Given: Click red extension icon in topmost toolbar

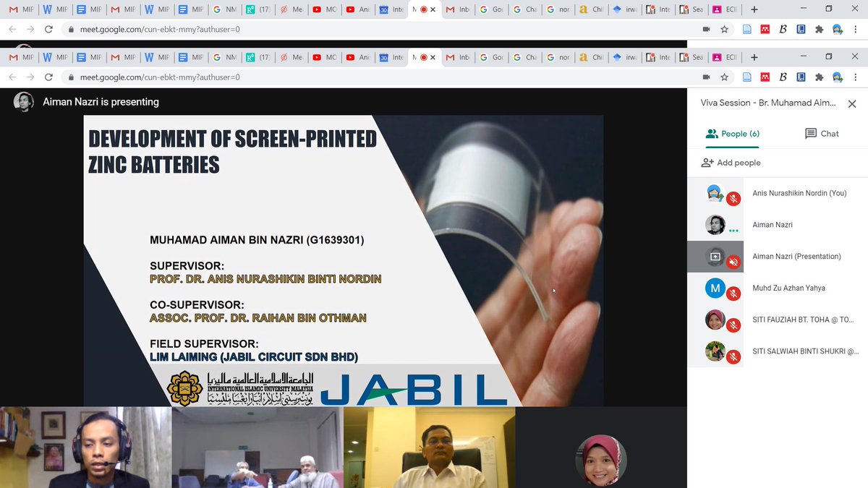Looking at the screenshot, I should pyautogui.click(x=765, y=30).
